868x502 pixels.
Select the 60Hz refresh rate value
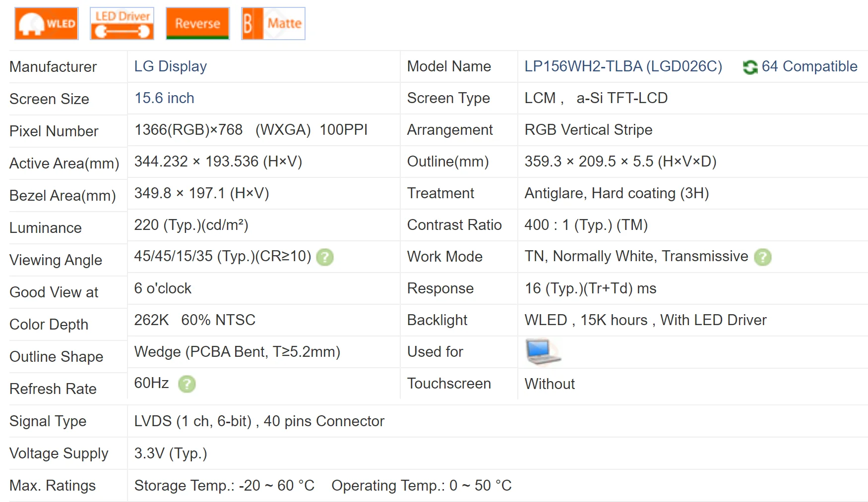click(x=151, y=383)
